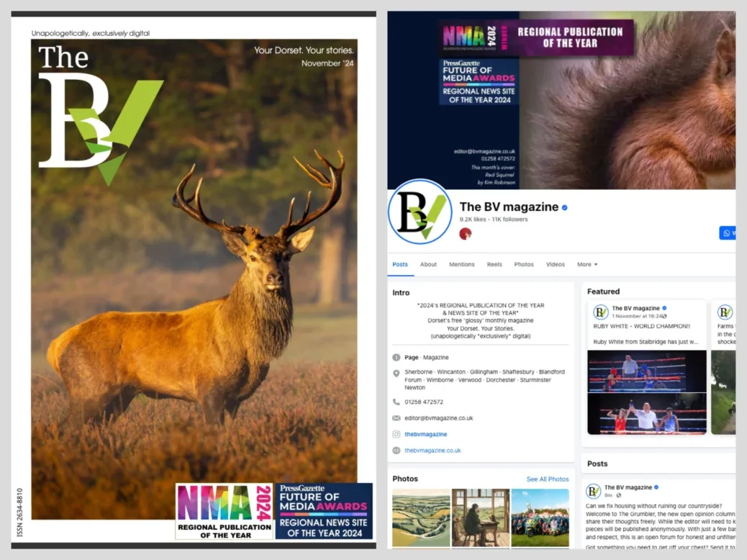
Task: Click the Featured section heading
Action: click(x=603, y=292)
